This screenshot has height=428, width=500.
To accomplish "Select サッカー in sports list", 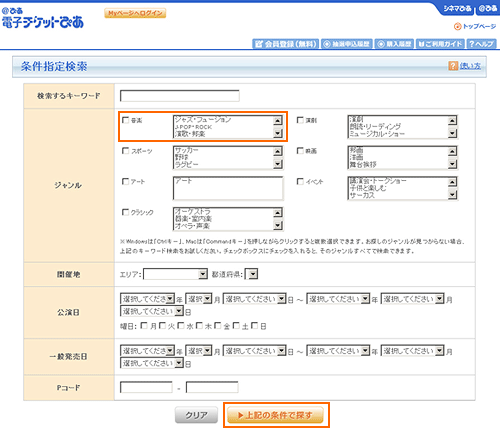I will [187, 150].
